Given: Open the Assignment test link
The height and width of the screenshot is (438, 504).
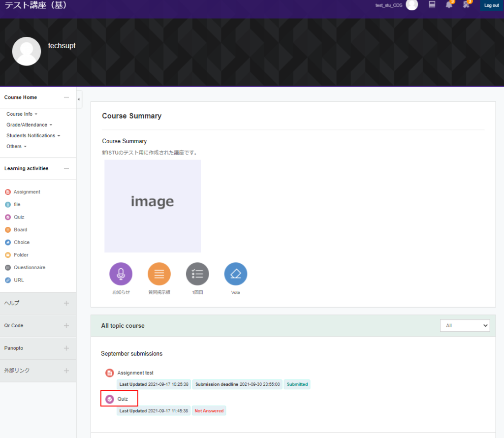Looking at the screenshot, I should point(135,373).
